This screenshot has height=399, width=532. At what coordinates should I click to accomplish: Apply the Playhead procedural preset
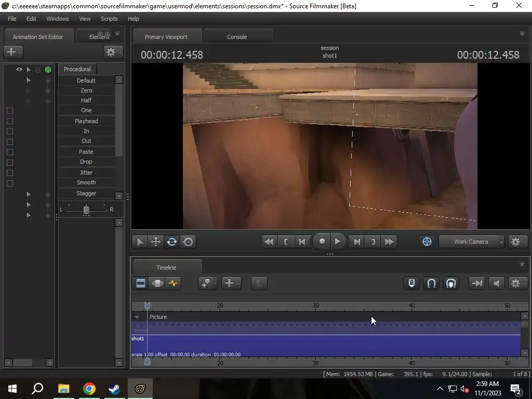[86, 121]
